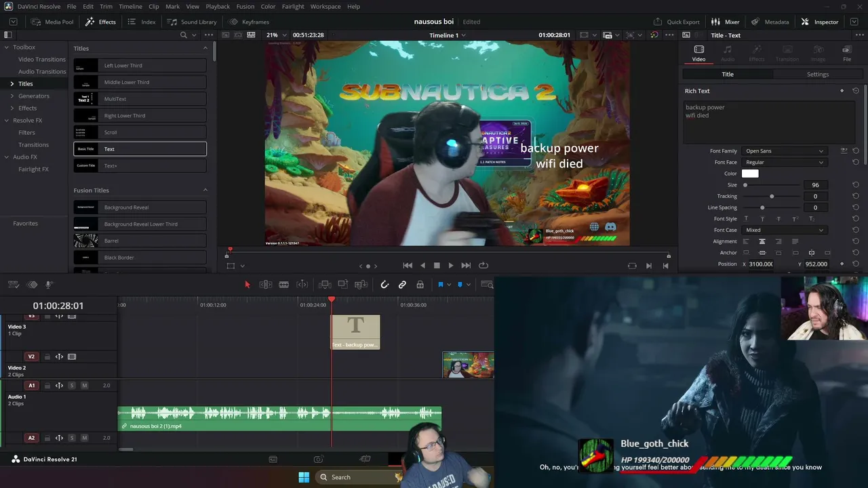Screen dimensions: 868x488
Task: Toggle the Position Lock padlock icon
Action: [420, 285]
